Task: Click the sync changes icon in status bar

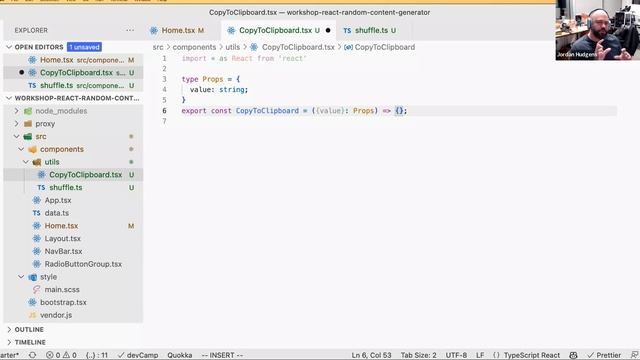Action: [x=32, y=355]
